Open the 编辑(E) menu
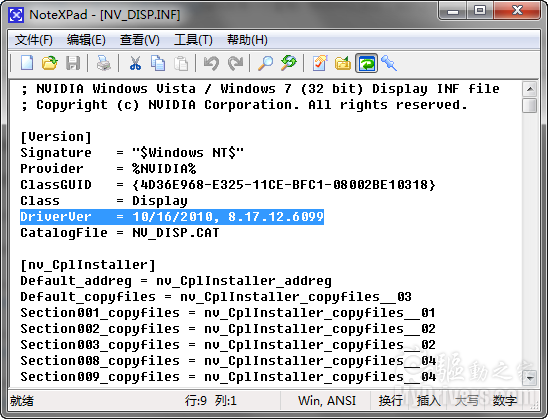548x419 pixels. click(86, 40)
